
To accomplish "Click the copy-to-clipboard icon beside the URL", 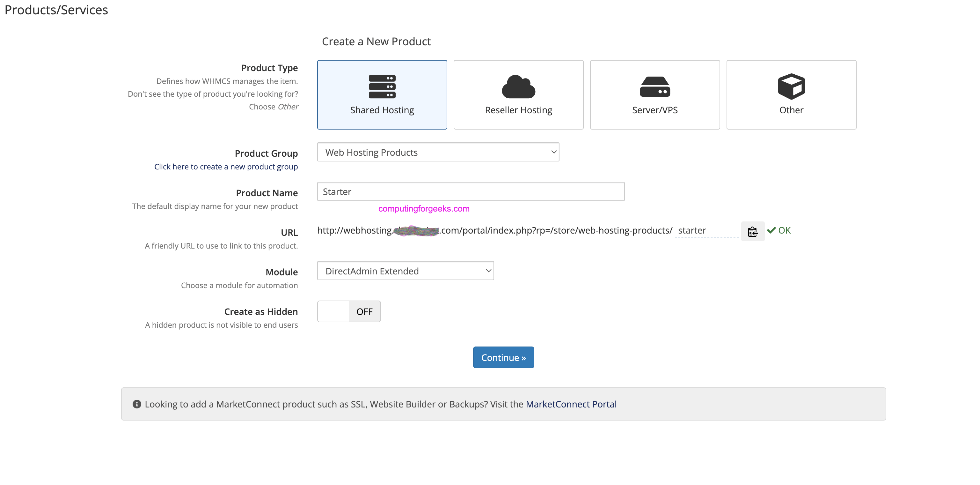I will pyautogui.click(x=752, y=231).
